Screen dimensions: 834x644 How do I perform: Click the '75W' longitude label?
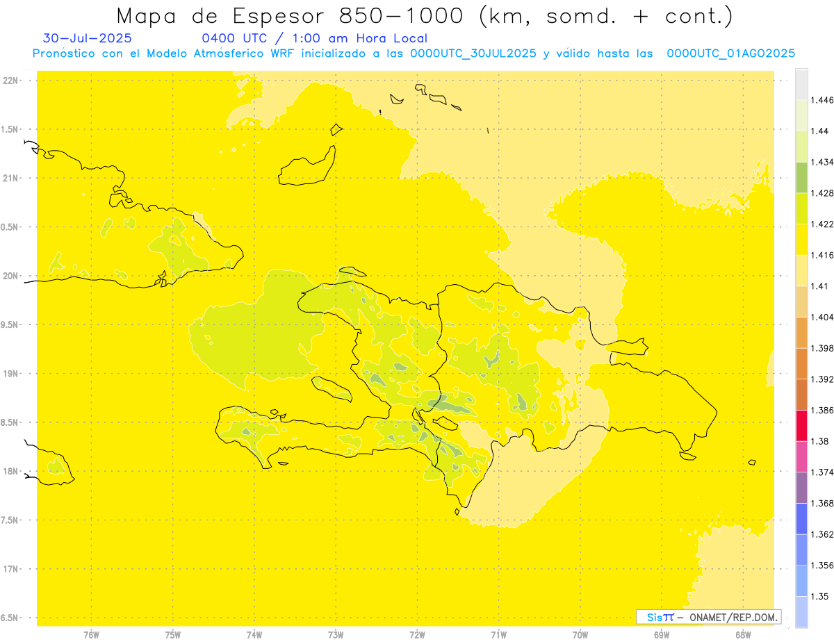(x=172, y=634)
